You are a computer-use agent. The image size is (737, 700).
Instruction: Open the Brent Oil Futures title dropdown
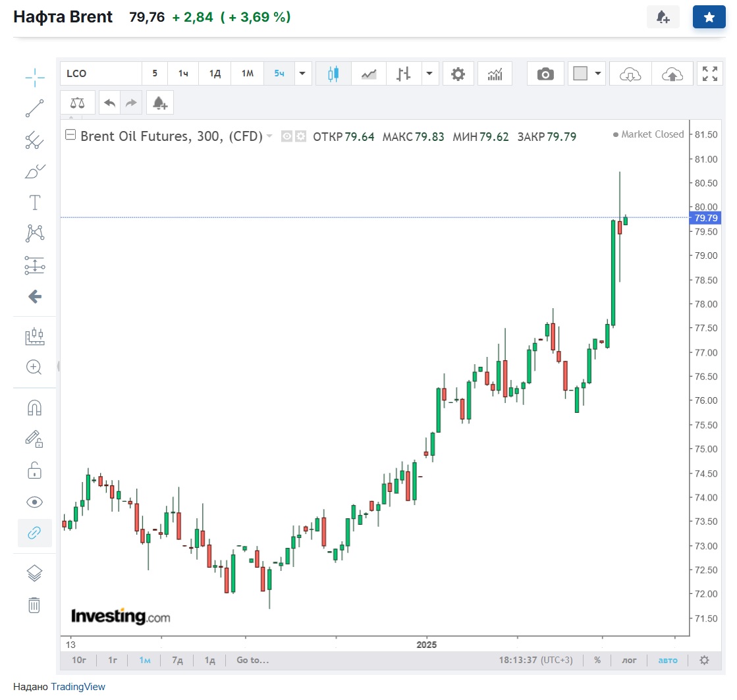tap(269, 135)
